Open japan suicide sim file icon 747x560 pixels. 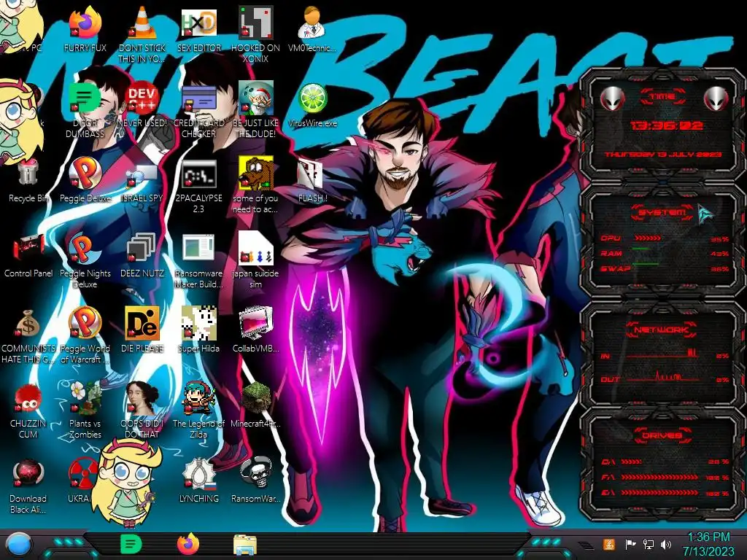255,248
